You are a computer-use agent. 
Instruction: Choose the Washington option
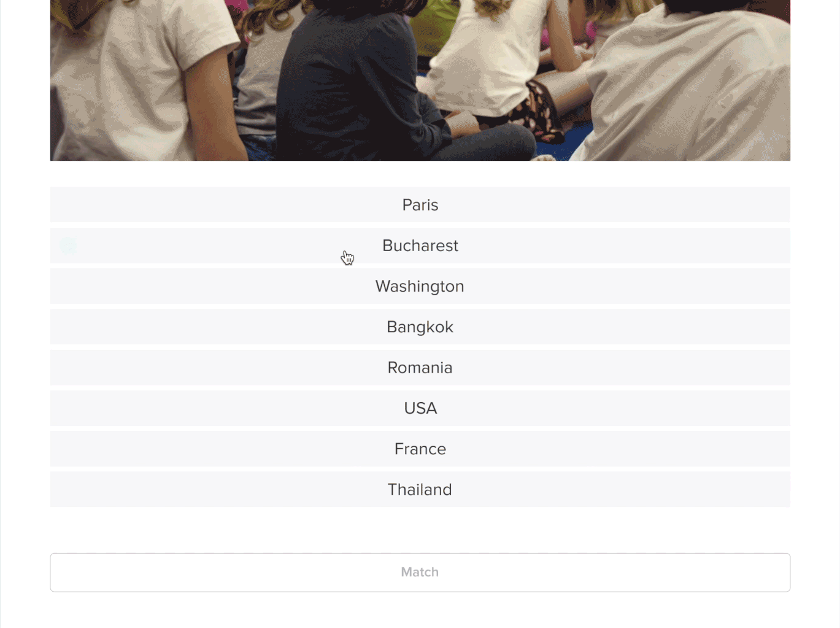point(420,286)
